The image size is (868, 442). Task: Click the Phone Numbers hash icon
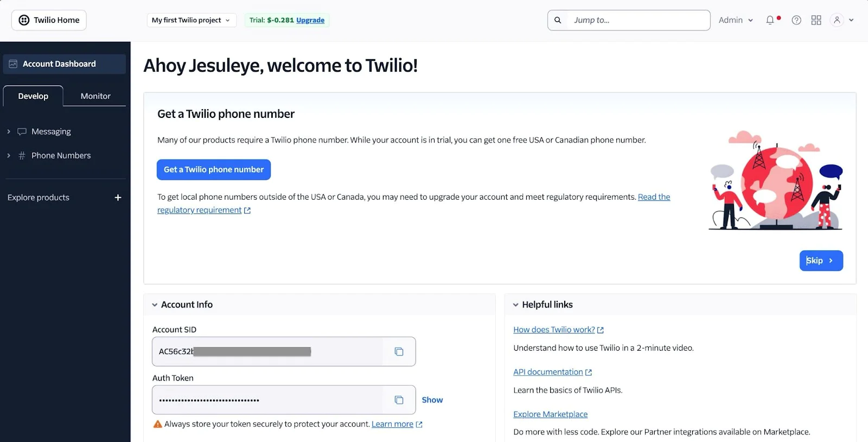22,155
